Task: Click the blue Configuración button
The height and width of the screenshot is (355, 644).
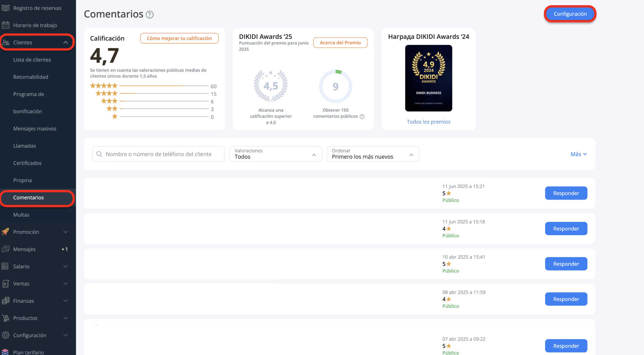Action: (570, 14)
